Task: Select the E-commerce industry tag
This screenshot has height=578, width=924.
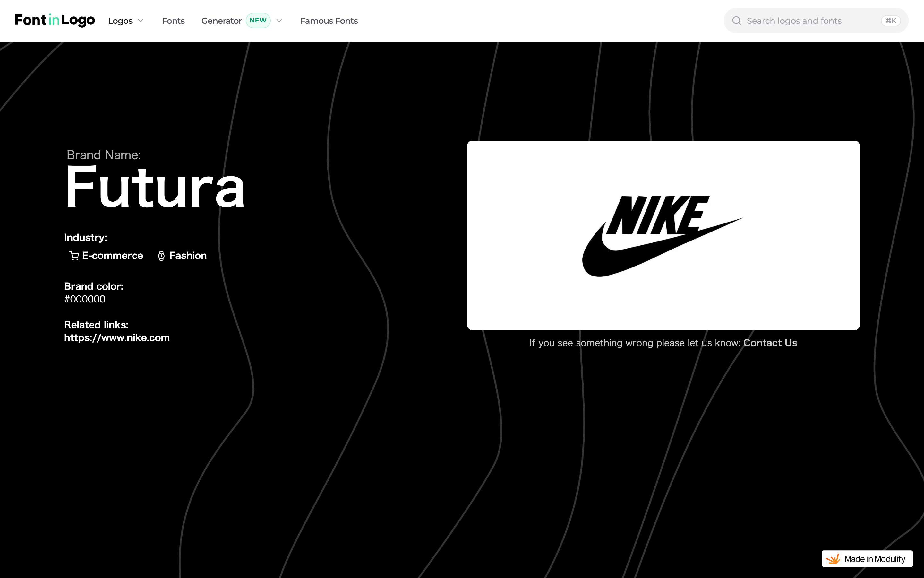Action: [112, 255]
